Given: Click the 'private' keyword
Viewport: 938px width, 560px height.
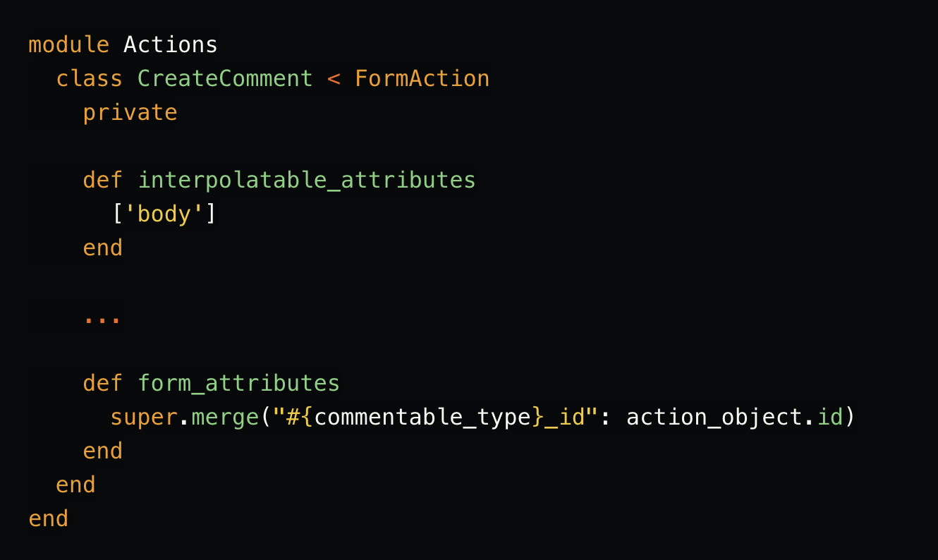Looking at the screenshot, I should pos(130,113).
